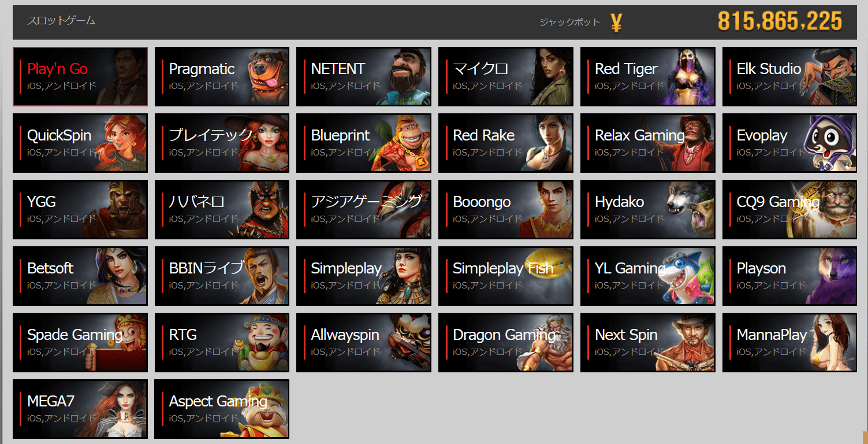Open the YGG viking tile
Viewport: 868px width, 444px height.
80,210
